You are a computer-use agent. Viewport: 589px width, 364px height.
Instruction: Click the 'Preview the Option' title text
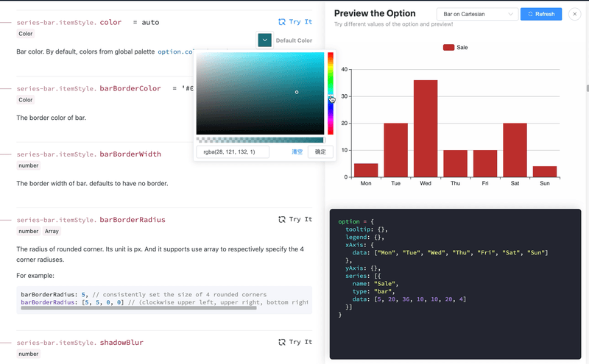(x=375, y=13)
